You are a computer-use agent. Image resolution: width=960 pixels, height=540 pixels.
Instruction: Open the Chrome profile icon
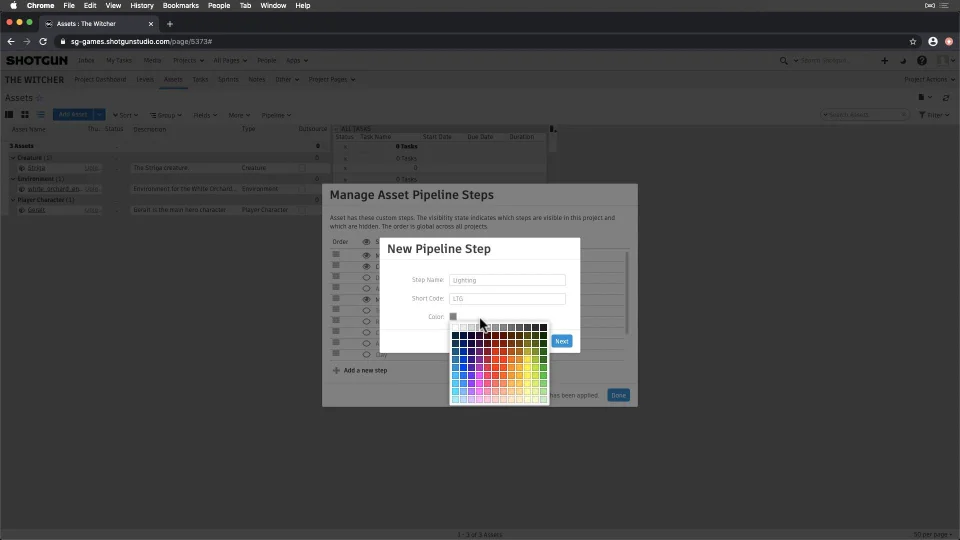pos(932,42)
